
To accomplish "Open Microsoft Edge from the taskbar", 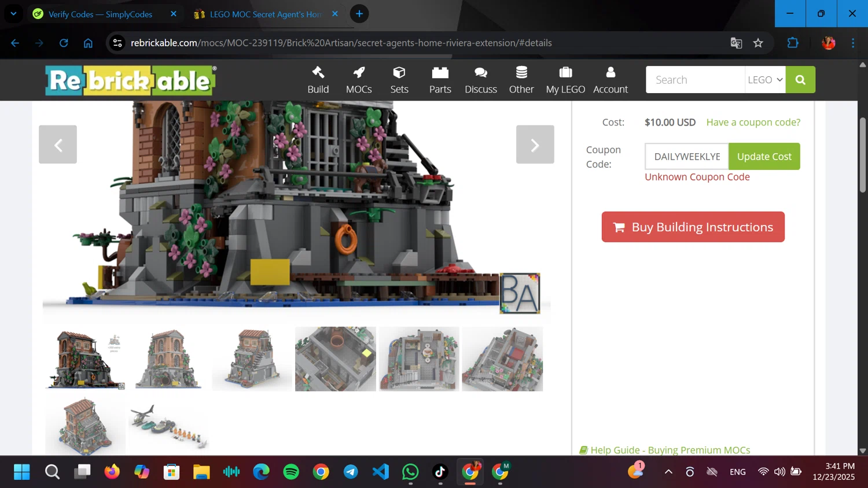I will pos(261,472).
